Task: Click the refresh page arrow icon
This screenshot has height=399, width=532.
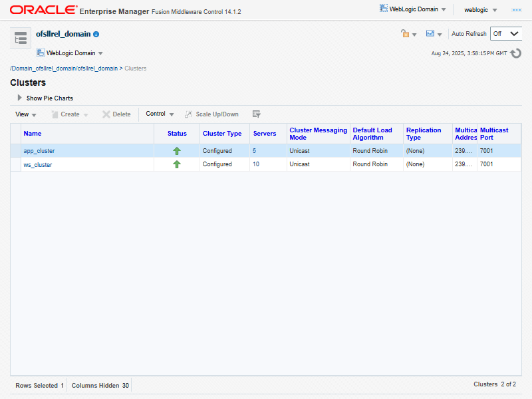Action: click(515, 53)
